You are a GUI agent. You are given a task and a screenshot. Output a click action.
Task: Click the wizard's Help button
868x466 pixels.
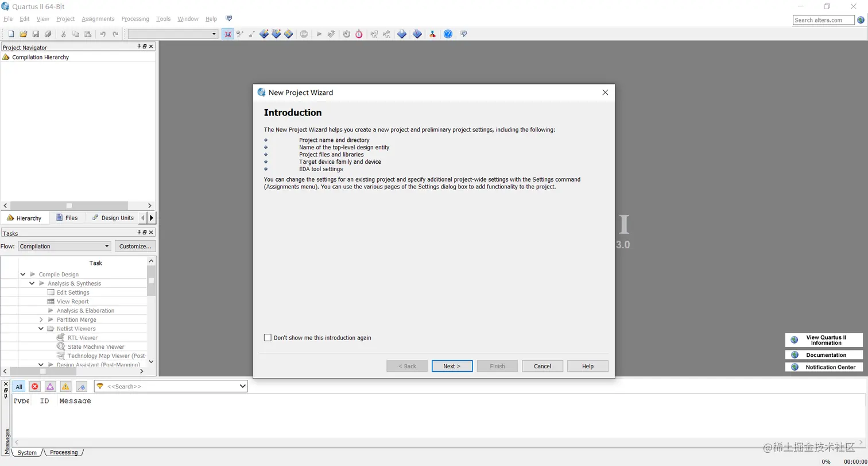pos(588,366)
